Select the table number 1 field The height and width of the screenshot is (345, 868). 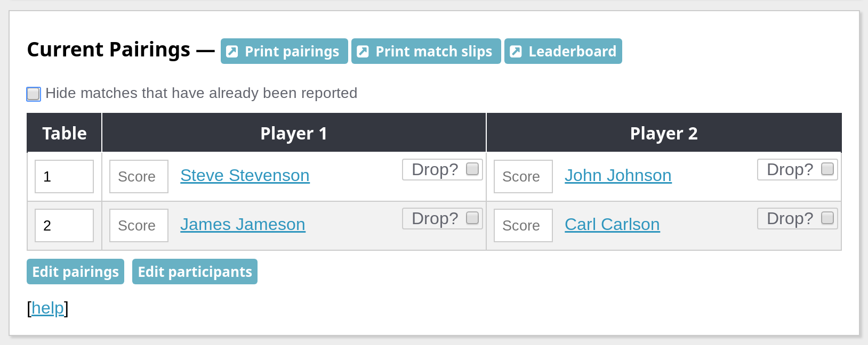click(64, 177)
